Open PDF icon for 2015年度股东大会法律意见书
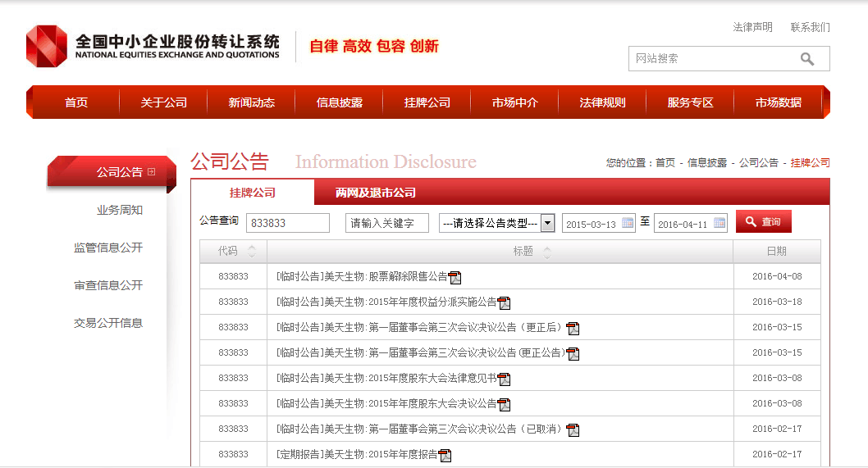This screenshot has width=868, height=468. (x=504, y=379)
